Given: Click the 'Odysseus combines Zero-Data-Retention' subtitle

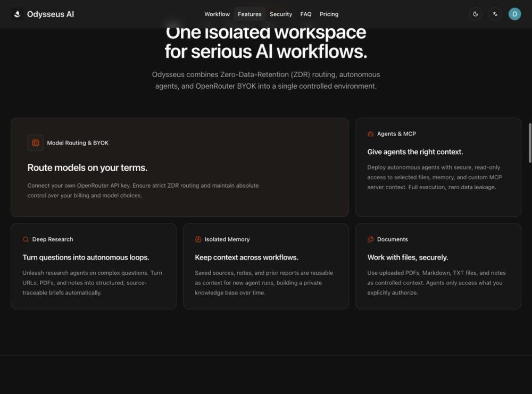Looking at the screenshot, I should 266,80.
